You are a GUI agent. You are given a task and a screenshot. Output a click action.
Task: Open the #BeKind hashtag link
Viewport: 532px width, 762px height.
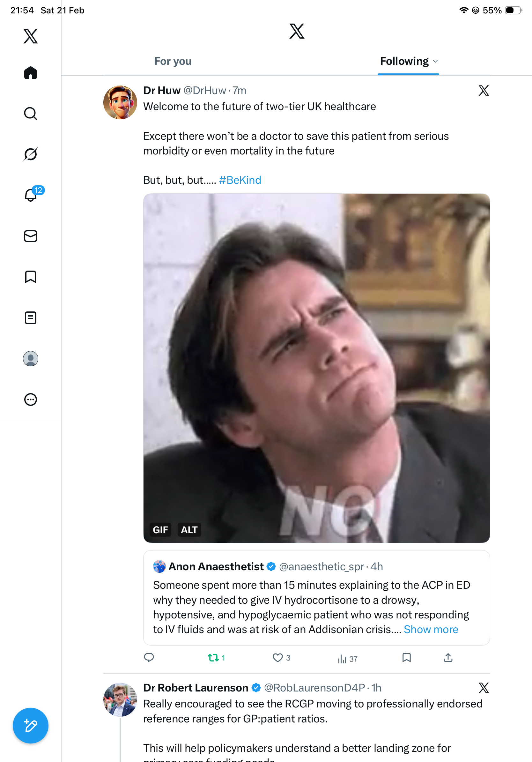(x=240, y=180)
